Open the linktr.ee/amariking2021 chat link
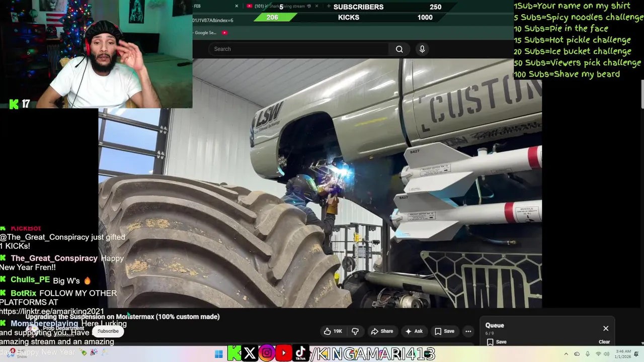Viewport: 644px width, 362px height. (x=52, y=311)
